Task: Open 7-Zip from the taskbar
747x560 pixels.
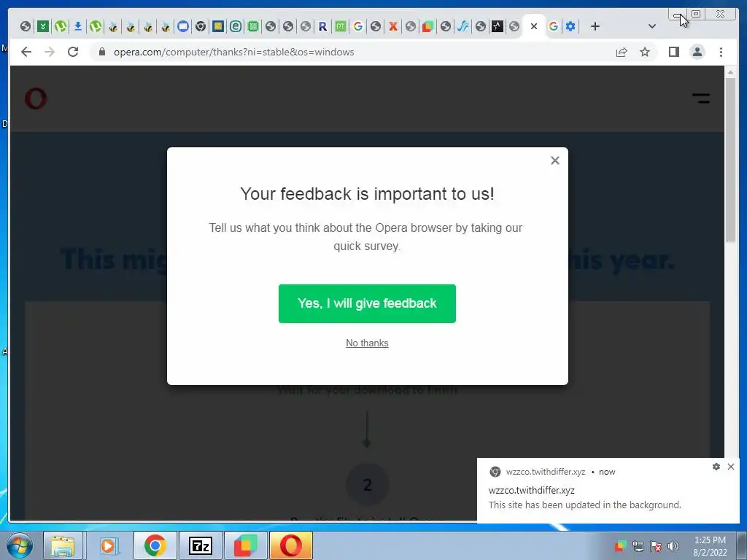Action: [200, 545]
